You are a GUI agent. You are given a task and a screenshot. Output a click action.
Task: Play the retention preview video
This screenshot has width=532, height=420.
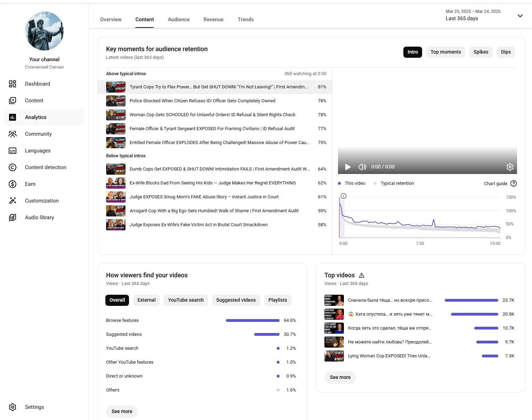point(348,167)
